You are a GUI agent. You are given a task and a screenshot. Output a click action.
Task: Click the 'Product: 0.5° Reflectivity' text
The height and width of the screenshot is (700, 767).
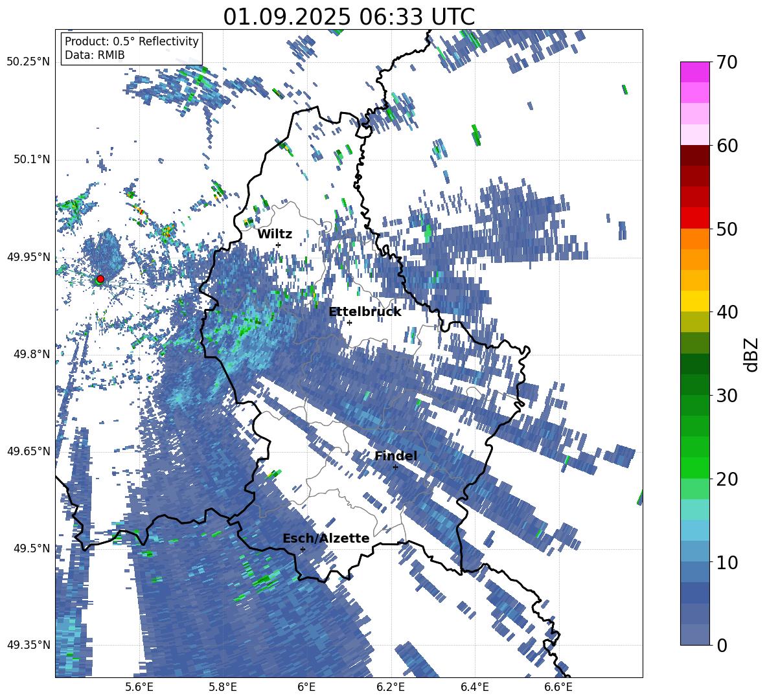[x=132, y=41]
